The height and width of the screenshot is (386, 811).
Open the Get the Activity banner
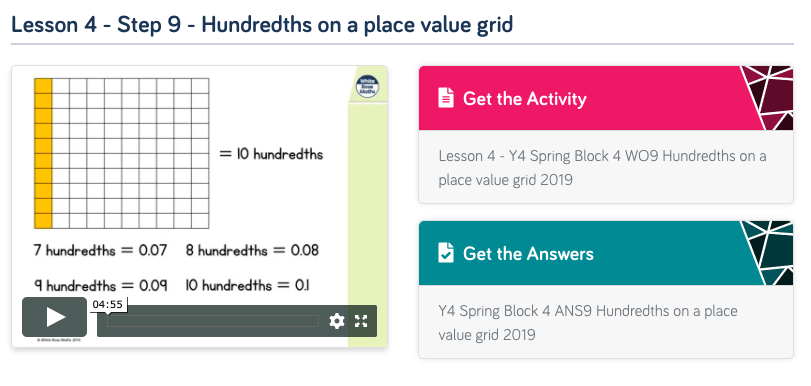coord(606,98)
